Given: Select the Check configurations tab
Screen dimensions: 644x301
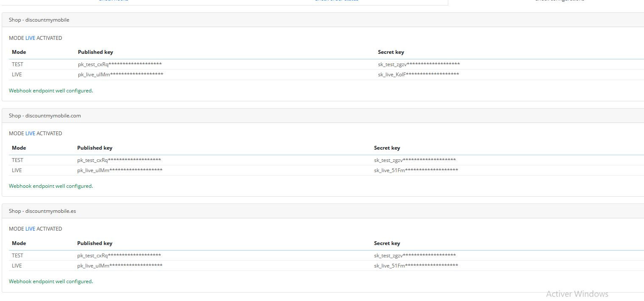Looking at the screenshot, I should tap(559, 1).
